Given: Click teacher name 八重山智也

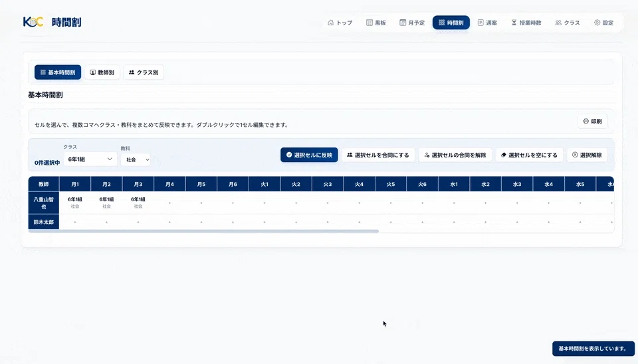Looking at the screenshot, I should 44,203.
